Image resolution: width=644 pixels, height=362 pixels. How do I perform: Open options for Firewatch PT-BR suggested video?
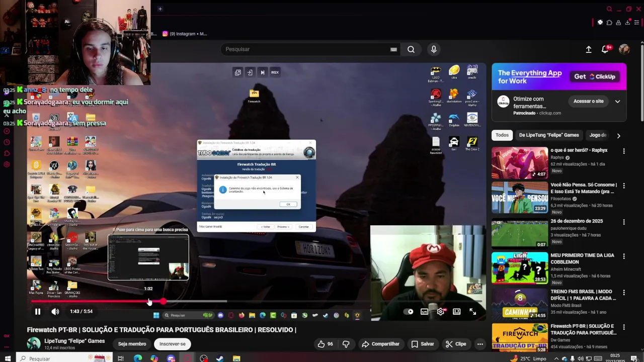point(624,327)
